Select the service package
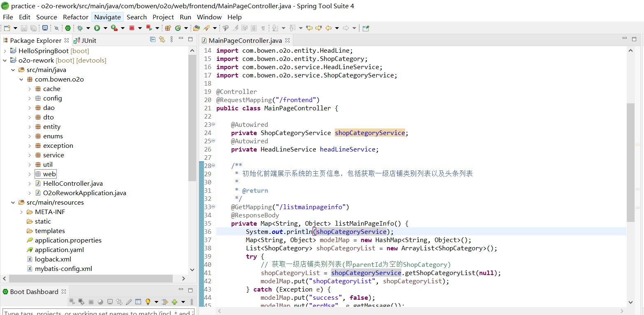This screenshot has width=644, height=315. click(x=53, y=155)
